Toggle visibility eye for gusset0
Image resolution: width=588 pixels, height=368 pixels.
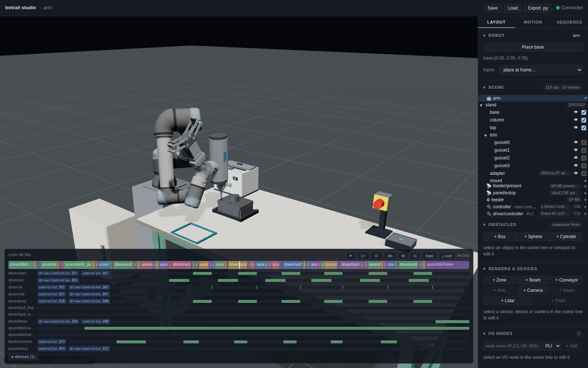(x=576, y=142)
